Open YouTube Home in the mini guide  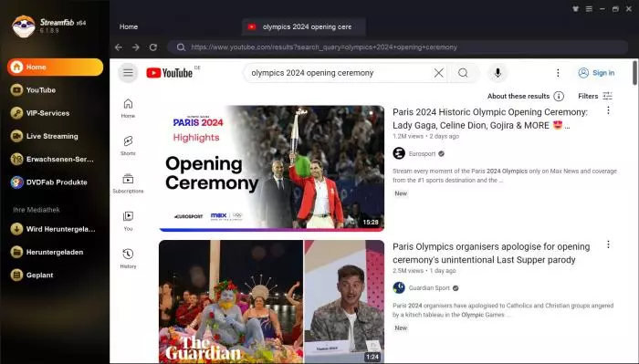tap(128, 109)
